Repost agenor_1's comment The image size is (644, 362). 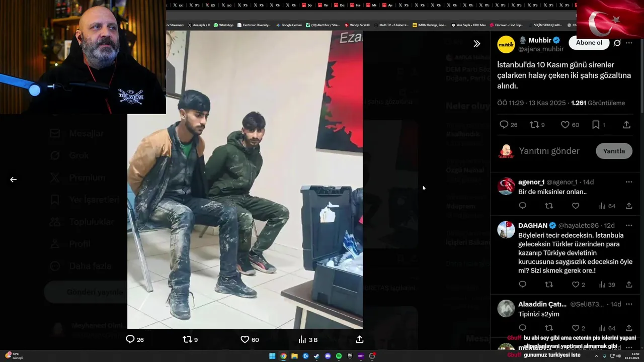(549, 206)
